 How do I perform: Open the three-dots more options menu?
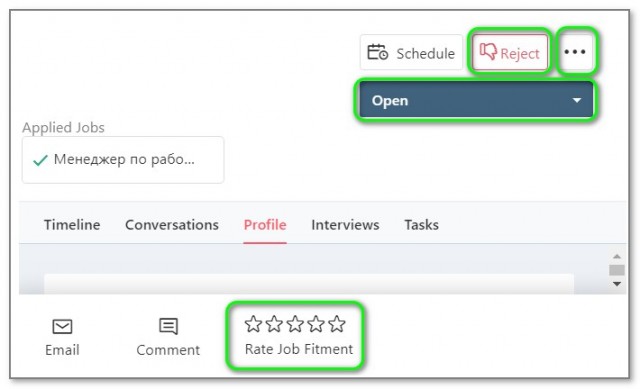click(x=575, y=52)
